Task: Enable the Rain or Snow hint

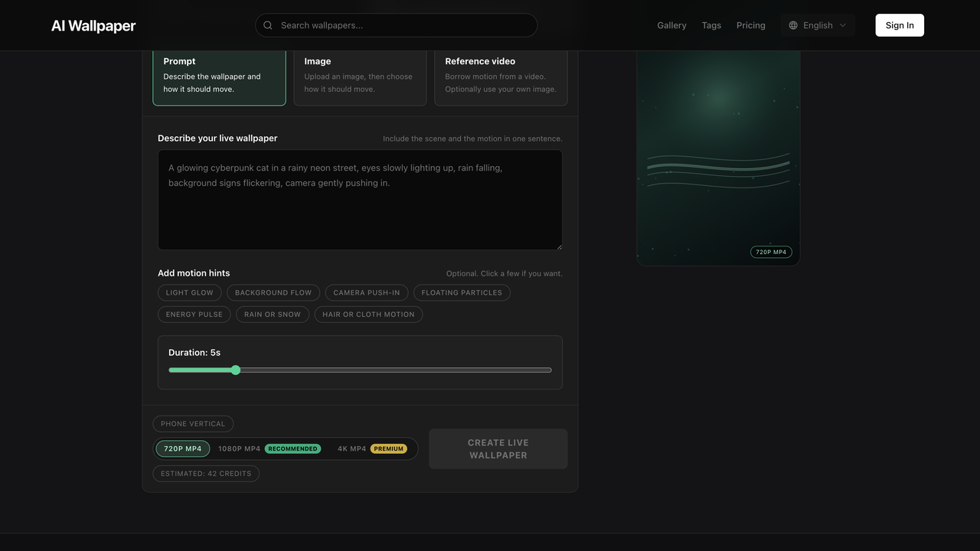Action: pyautogui.click(x=273, y=315)
